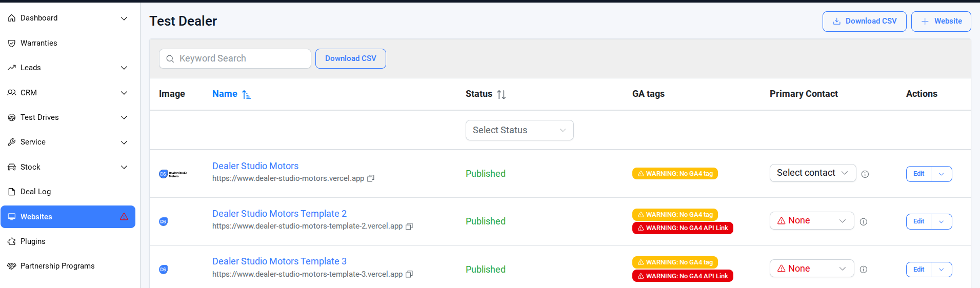Open the Dealer Studio Motors Template 2 link
Viewport: 980px width, 288px height.
click(x=279, y=214)
